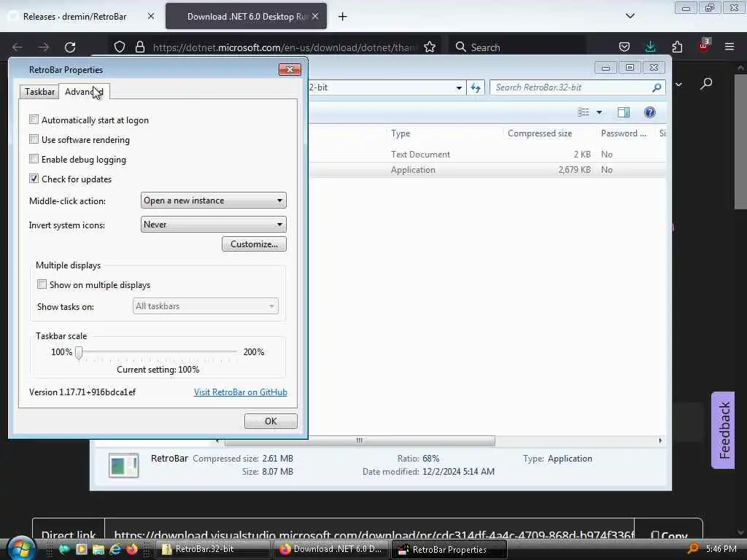Viewport: 747px width, 560px height.
Task: Sort by Password column header
Action: [x=624, y=133]
